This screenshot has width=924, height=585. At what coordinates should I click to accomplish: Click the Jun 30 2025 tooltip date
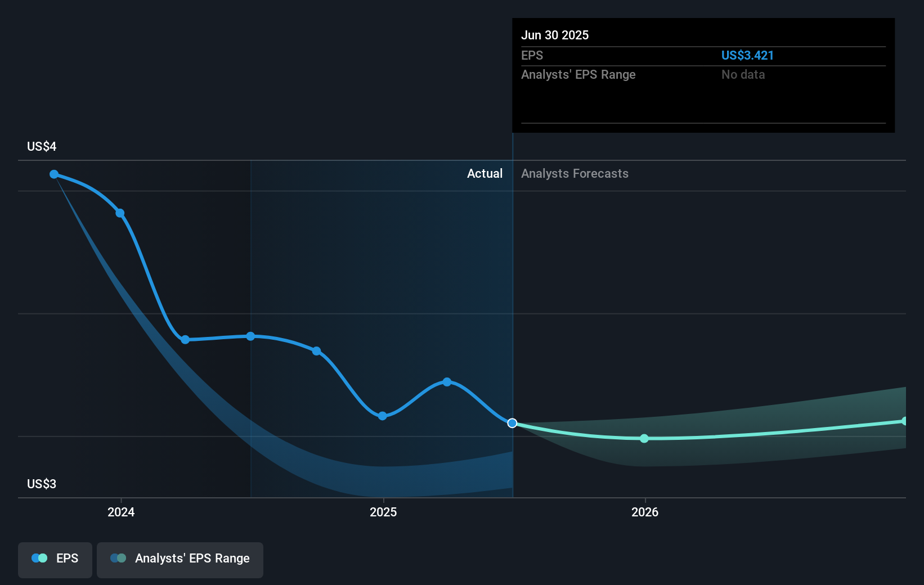[x=555, y=35]
